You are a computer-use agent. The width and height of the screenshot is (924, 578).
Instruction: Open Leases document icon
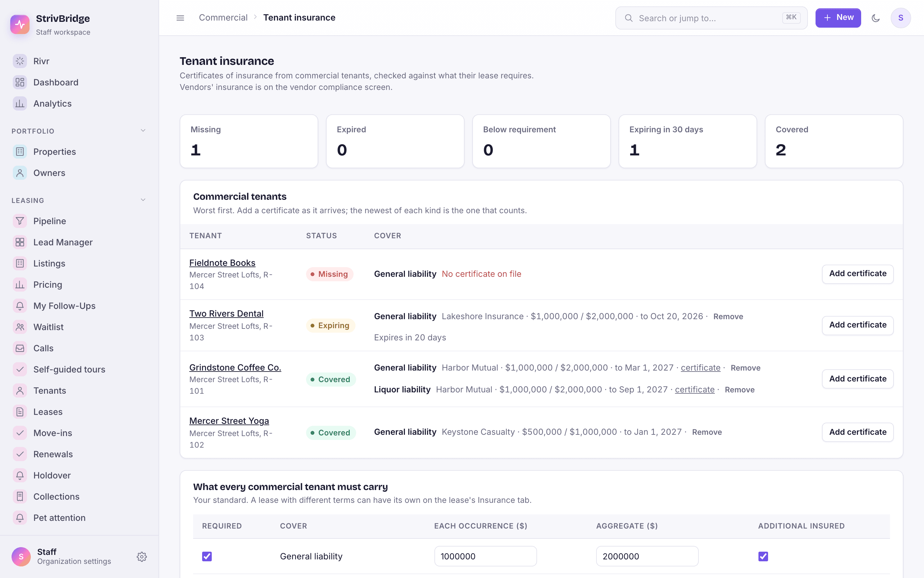[x=20, y=412]
